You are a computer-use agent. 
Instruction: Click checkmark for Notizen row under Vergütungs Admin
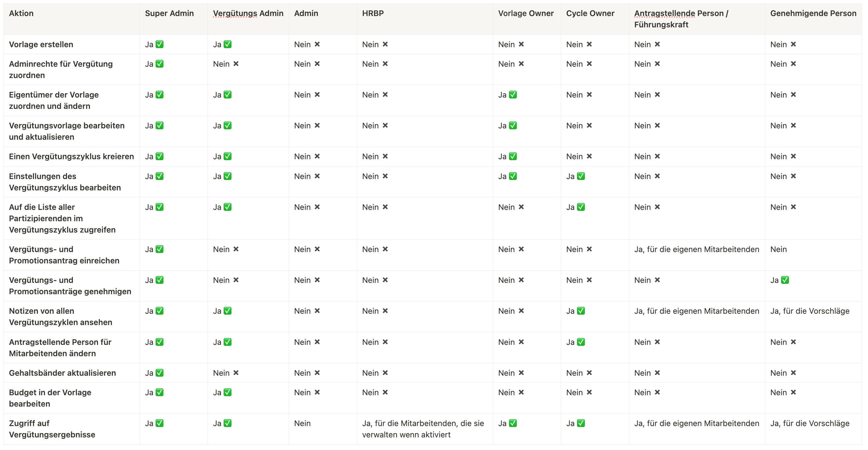point(227,311)
